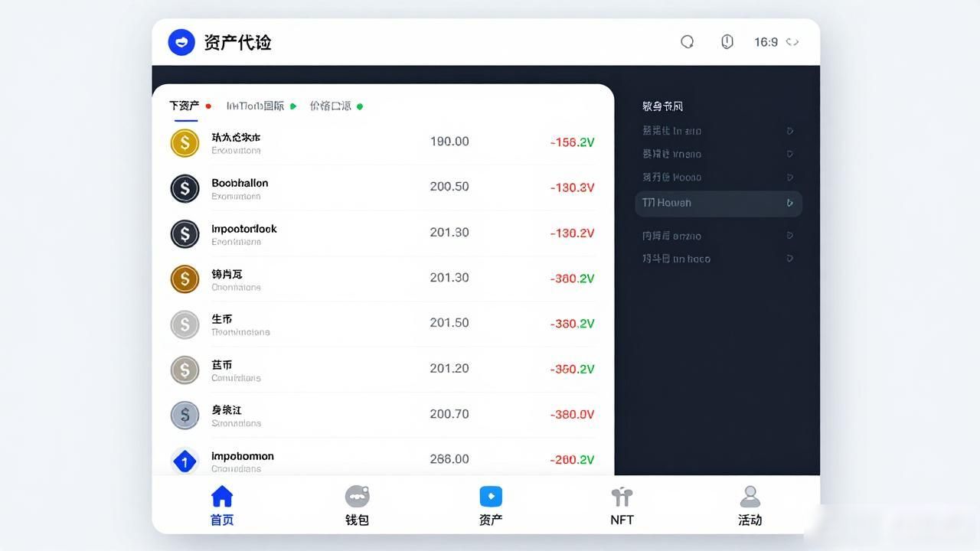Open the Impootortlook asset name
The height and width of the screenshot is (551, 980).
pyautogui.click(x=244, y=229)
